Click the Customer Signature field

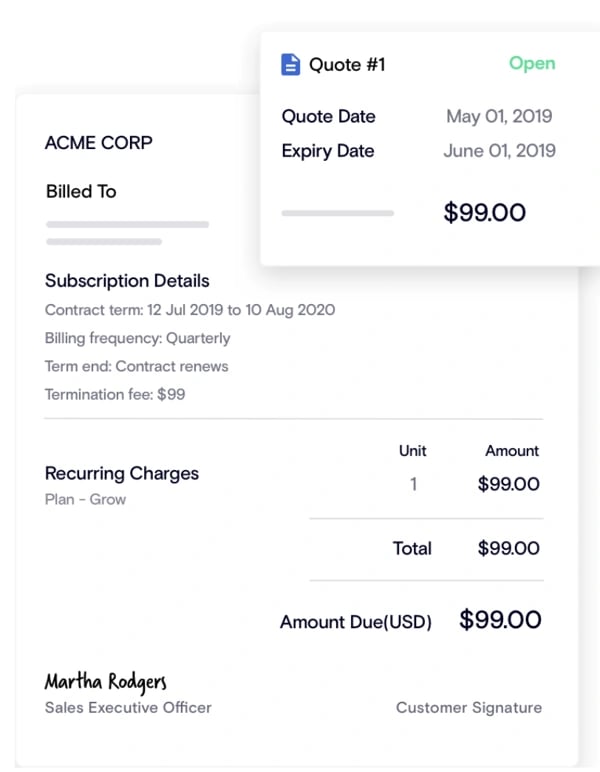(x=468, y=707)
